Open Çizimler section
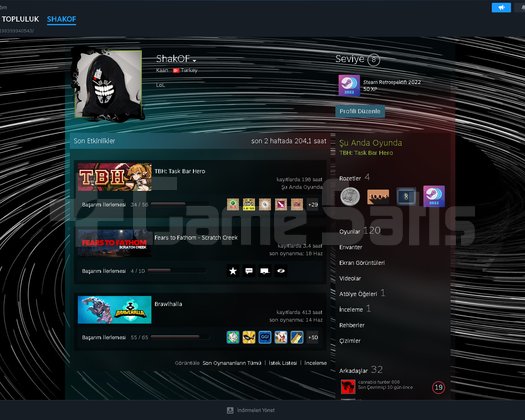Image resolution: width=525 pixels, height=420 pixels. [x=350, y=341]
